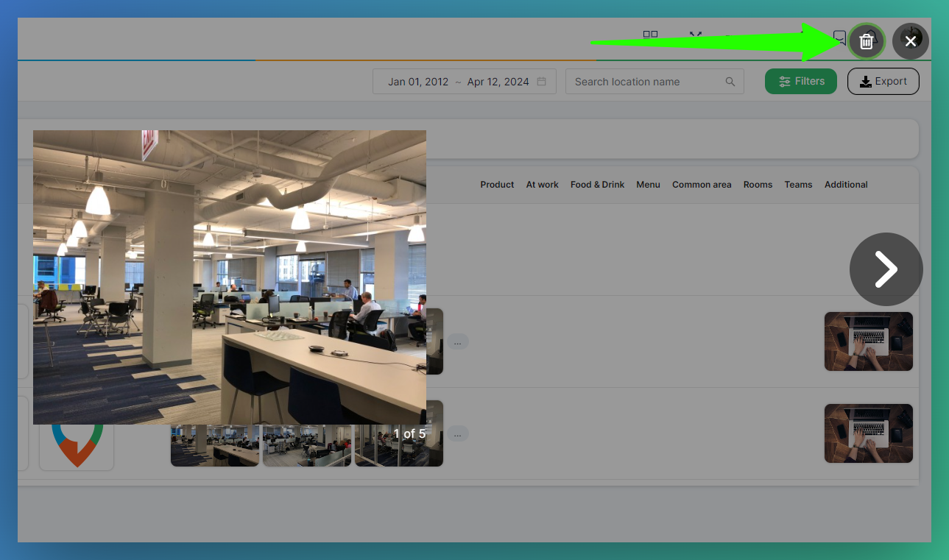Select the Product tab

tap(497, 185)
